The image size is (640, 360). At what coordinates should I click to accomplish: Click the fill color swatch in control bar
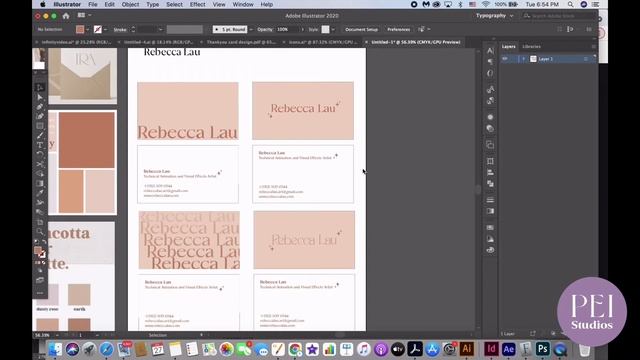(x=80, y=29)
